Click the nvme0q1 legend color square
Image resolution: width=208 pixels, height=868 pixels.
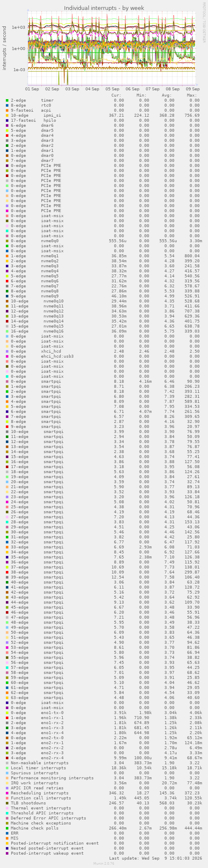point(7,256)
